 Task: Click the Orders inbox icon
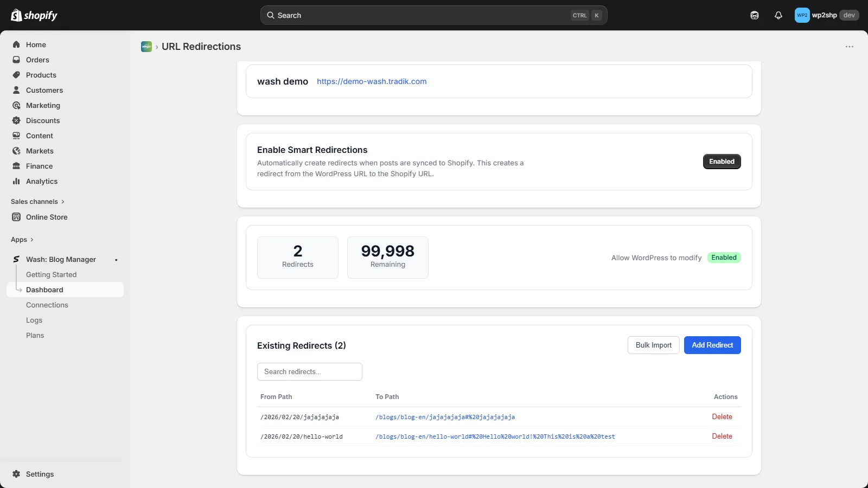point(16,60)
